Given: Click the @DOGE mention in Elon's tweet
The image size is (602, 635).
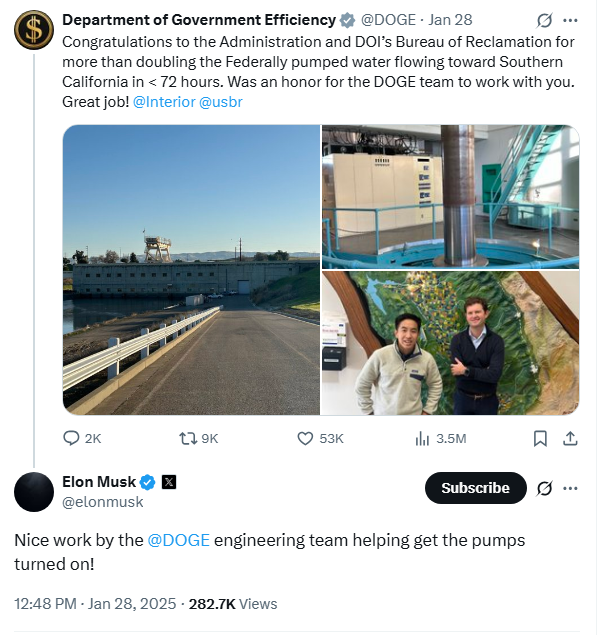Looking at the screenshot, I should [178, 540].
